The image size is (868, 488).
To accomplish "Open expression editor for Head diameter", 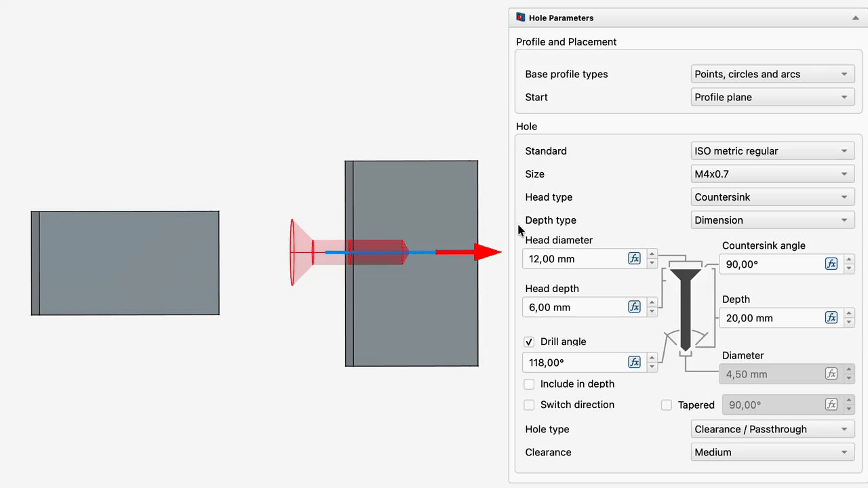I will pyautogui.click(x=634, y=258).
